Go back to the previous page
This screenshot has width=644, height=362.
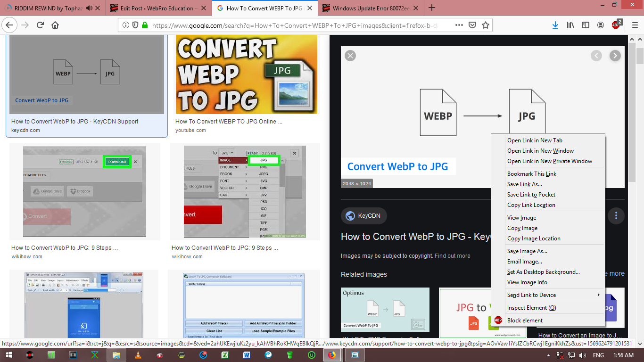pyautogui.click(x=10, y=25)
